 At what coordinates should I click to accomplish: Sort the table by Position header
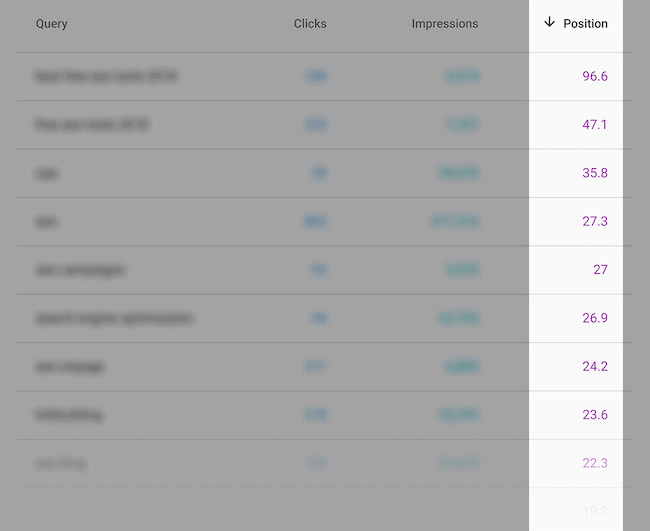585,24
